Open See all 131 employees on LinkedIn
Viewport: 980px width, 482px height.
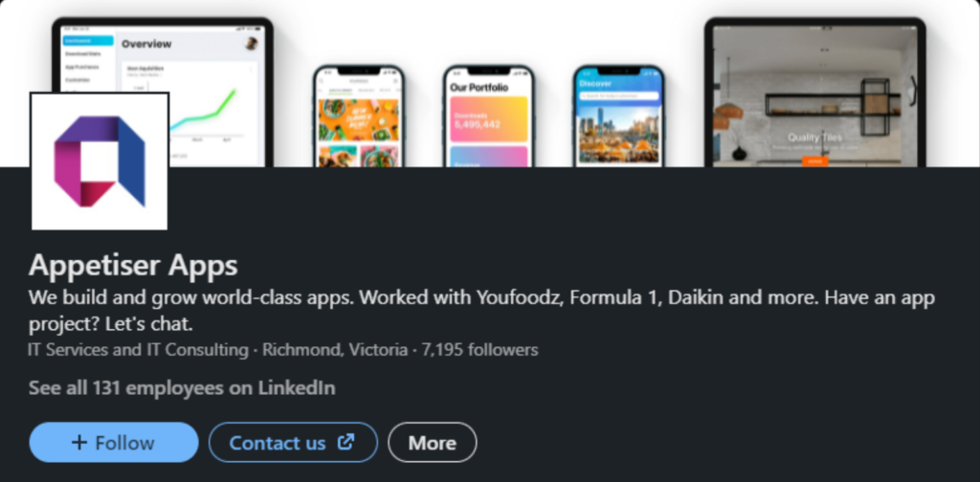[182, 388]
